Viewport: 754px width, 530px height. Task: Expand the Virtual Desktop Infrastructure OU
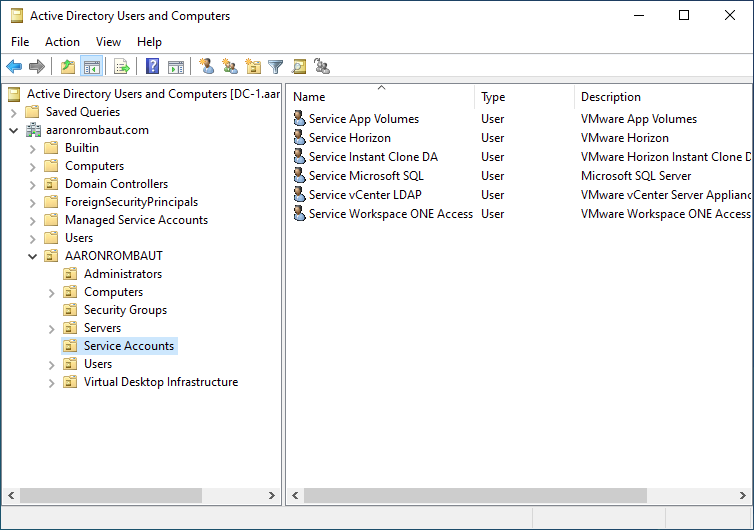pyautogui.click(x=52, y=382)
